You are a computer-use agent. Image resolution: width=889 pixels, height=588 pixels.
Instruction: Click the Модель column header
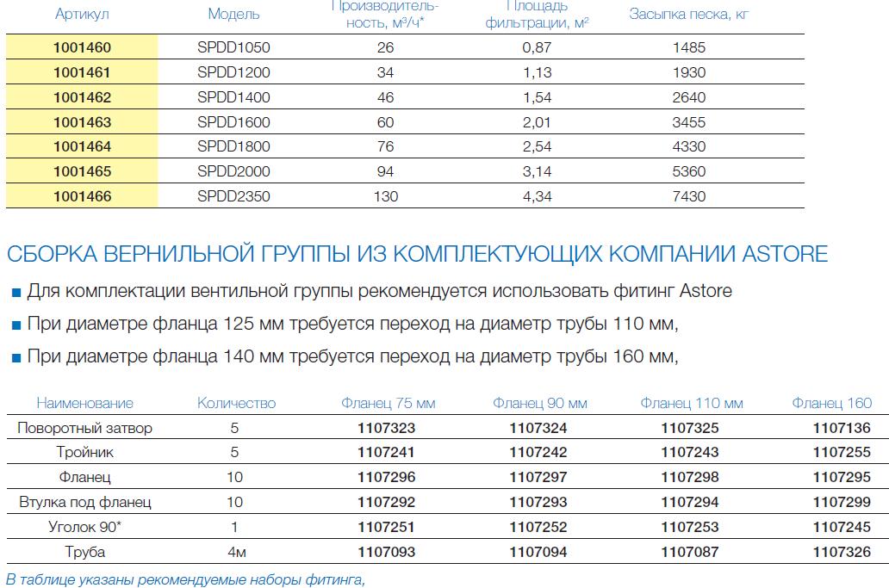pos(233,15)
